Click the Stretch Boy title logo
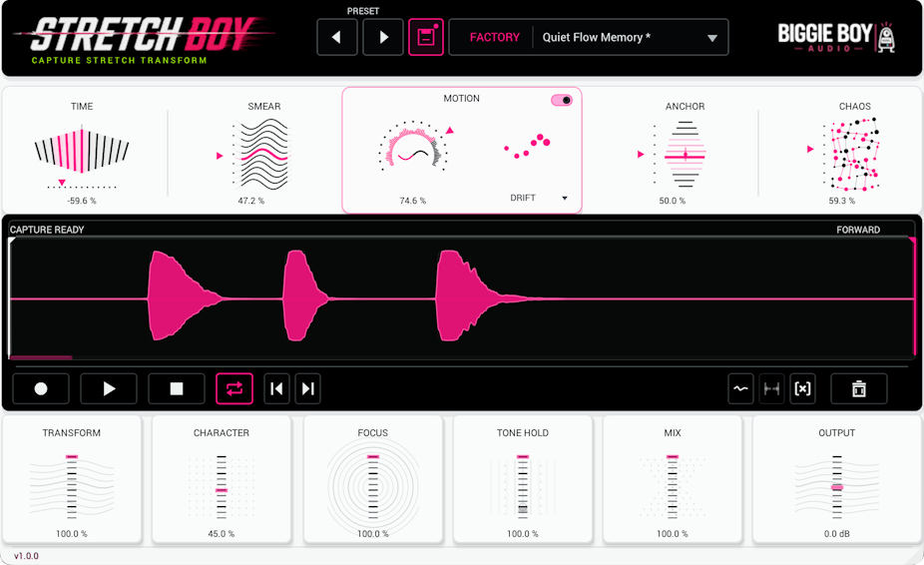The width and height of the screenshot is (924, 565). [145, 38]
